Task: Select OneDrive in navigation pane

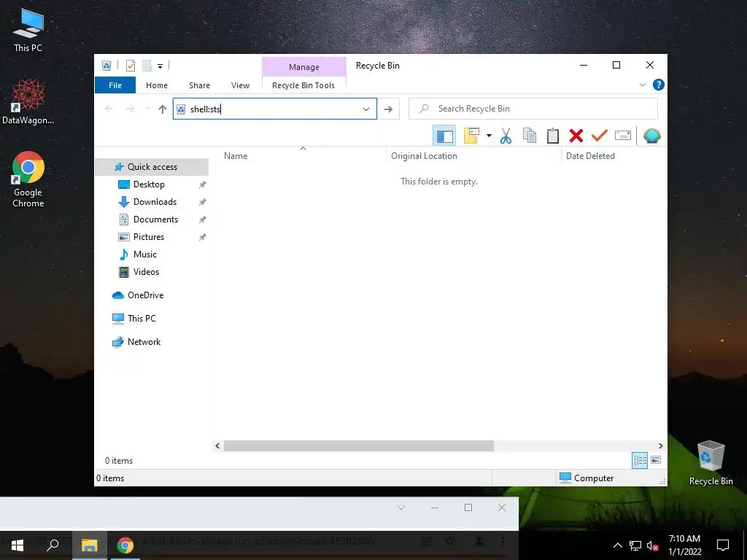Action: [x=145, y=295]
